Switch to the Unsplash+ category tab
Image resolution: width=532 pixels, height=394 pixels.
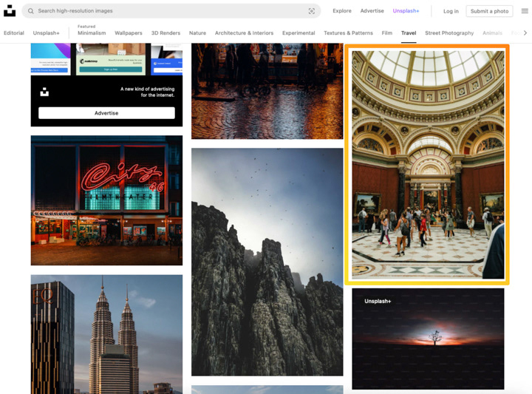click(46, 33)
